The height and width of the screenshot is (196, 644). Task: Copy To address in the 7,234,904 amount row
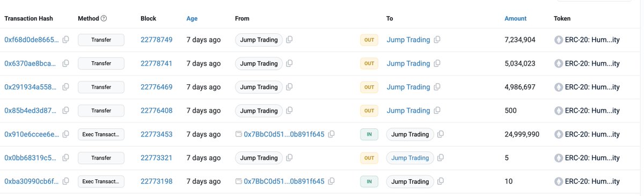tap(437, 40)
